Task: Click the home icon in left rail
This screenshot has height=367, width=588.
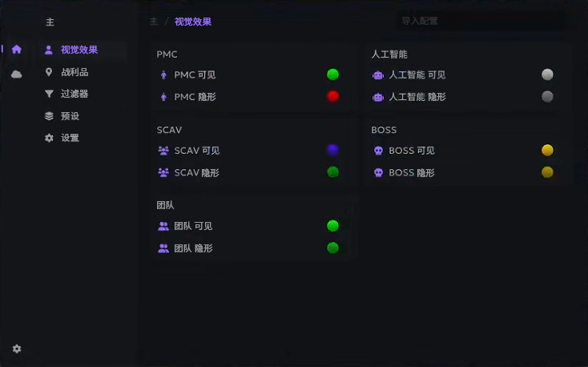Action: (x=17, y=50)
